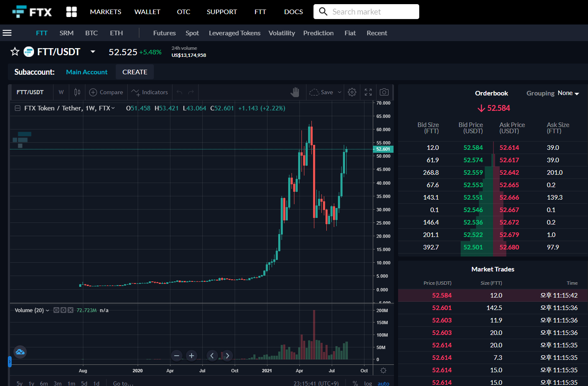Click the redo arrow in chart toolbar
Screen dimensions: 588x386
click(x=191, y=92)
